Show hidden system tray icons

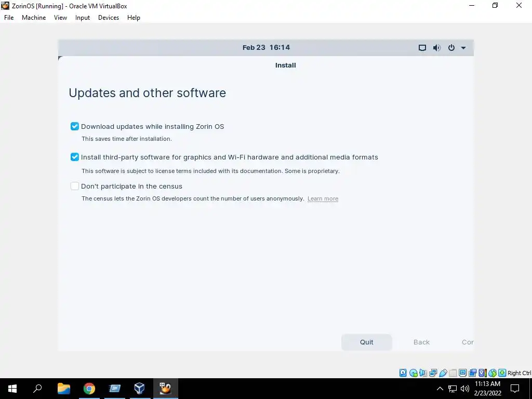(440, 389)
